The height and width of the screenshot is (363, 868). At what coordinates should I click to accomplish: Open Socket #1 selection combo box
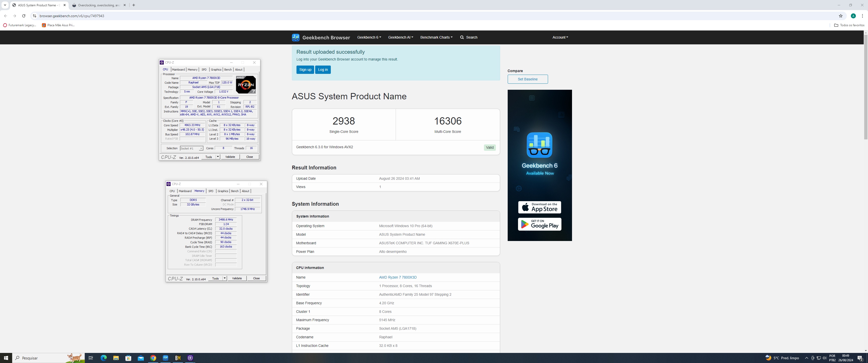pos(192,148)
